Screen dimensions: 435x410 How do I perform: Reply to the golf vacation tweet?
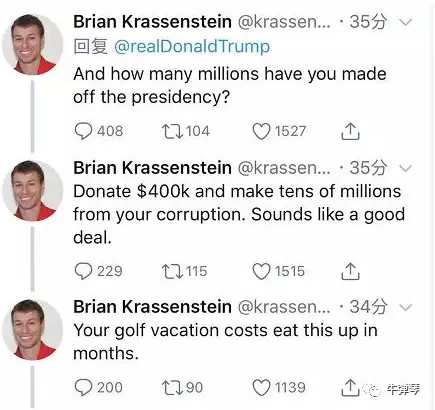click(x=83, y=387)
